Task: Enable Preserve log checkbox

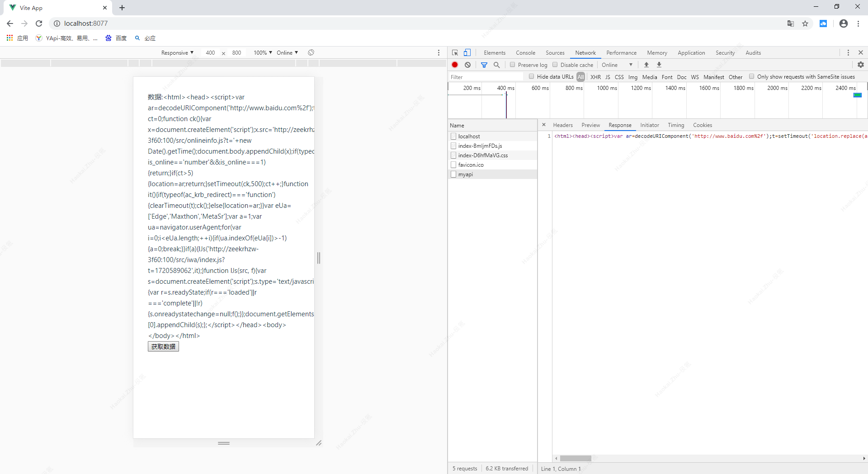Action: click(512, 65)
